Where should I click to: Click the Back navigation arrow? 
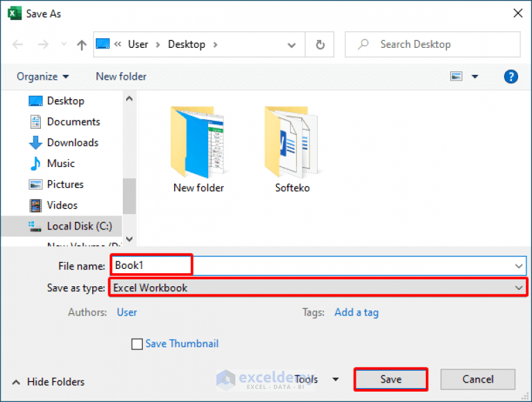coord(17,44)
